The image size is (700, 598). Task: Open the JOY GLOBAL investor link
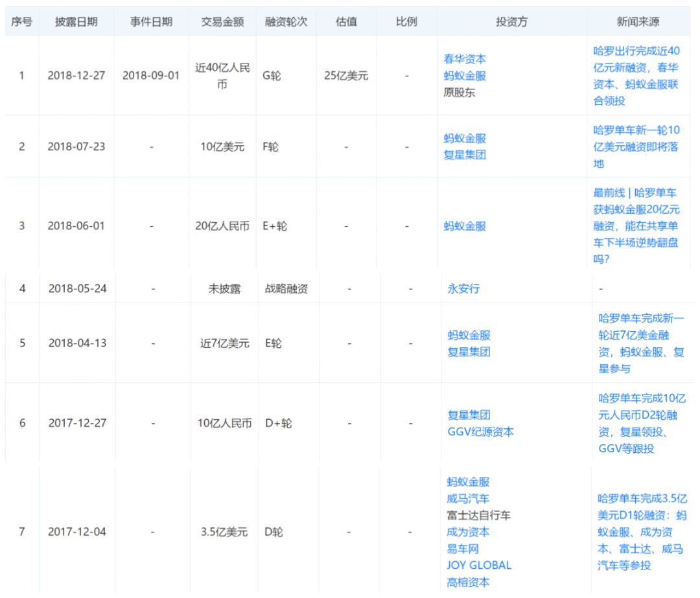coord(478,566)
